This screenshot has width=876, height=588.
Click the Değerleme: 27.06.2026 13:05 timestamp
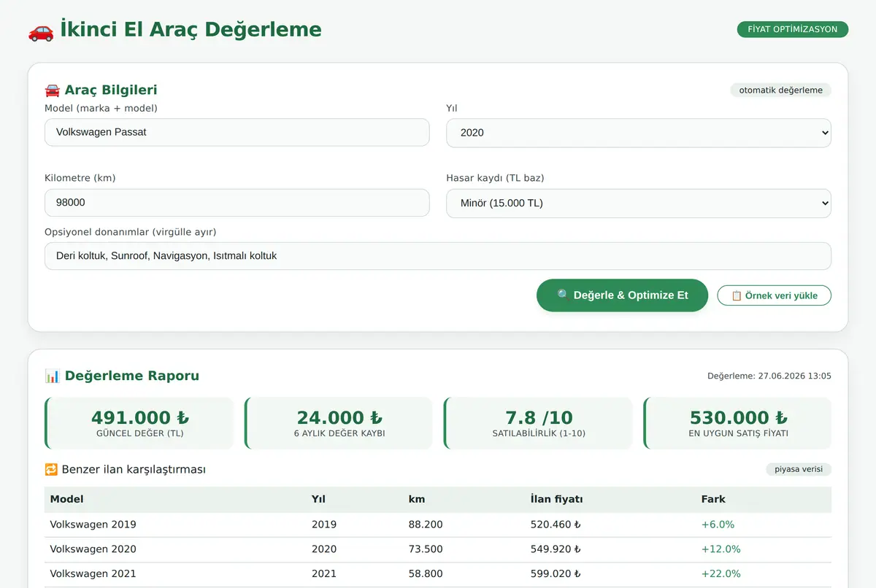769,376
